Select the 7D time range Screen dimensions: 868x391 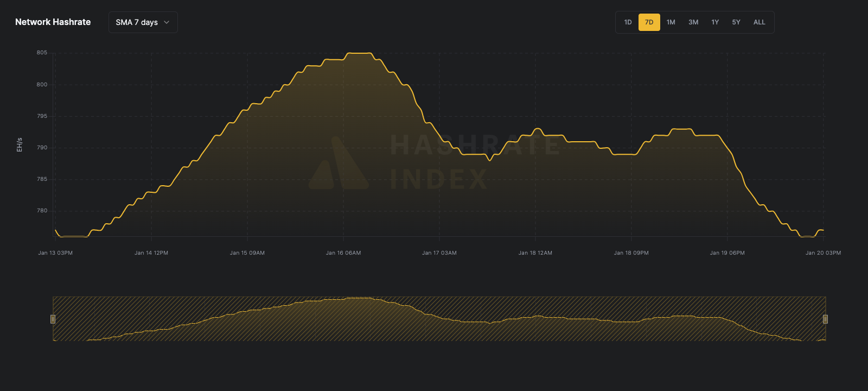[649, 22]
